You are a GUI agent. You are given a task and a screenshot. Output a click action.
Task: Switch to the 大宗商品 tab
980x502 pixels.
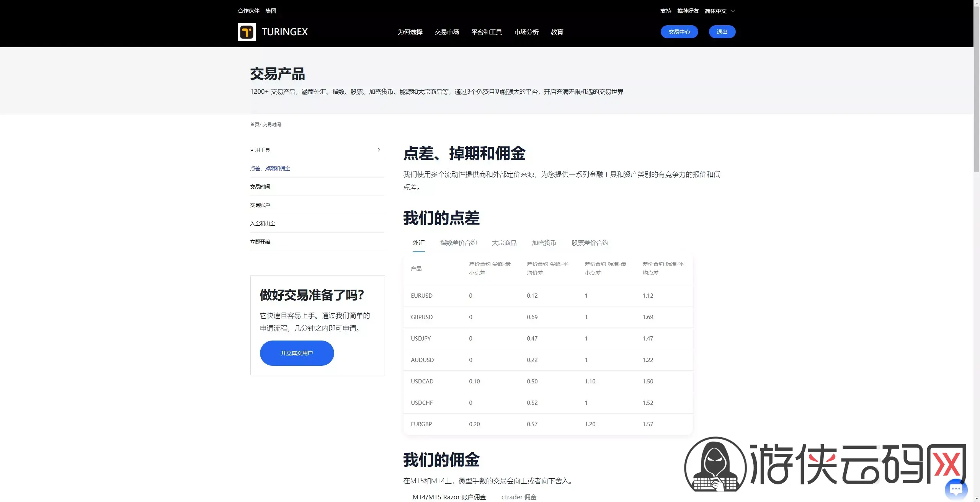click(x=504, y=243)
